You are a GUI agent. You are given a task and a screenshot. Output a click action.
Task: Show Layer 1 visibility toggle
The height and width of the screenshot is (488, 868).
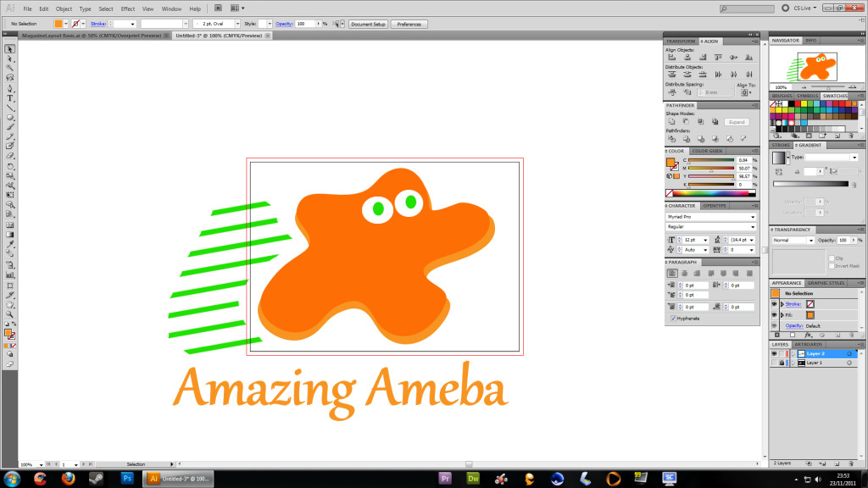tap(774, 363)
